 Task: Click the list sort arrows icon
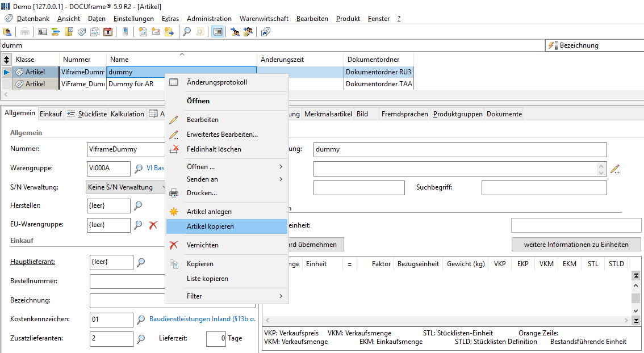tap(7, 60)
